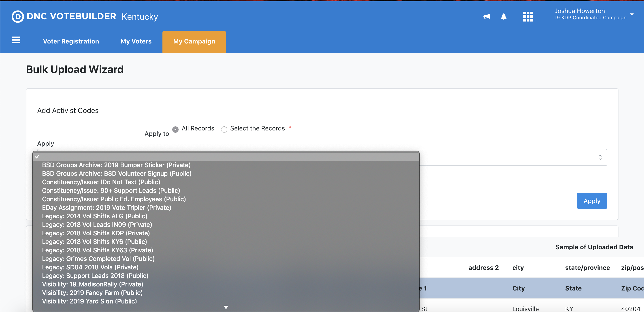This screenshot has height=312, width=644.
Task: Choose Constituency/Issue: !Do Not Text option
Action: pyautogui.click(x=101, y=182)
